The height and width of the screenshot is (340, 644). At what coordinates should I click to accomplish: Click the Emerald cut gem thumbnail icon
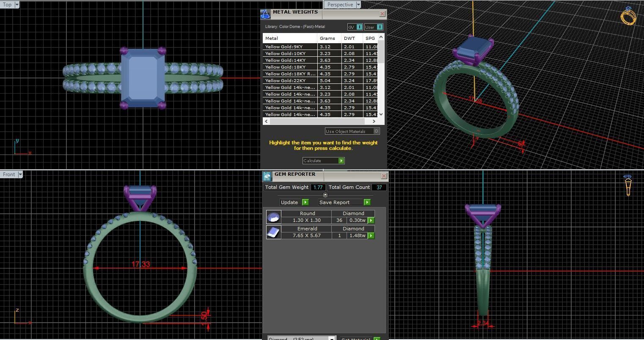tap(273, 232)
